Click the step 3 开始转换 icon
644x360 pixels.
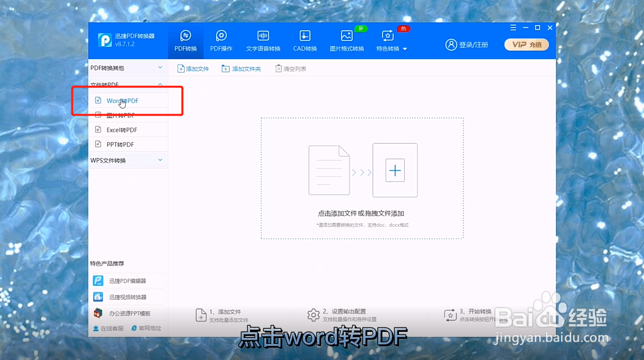click(x=450, y=315)
